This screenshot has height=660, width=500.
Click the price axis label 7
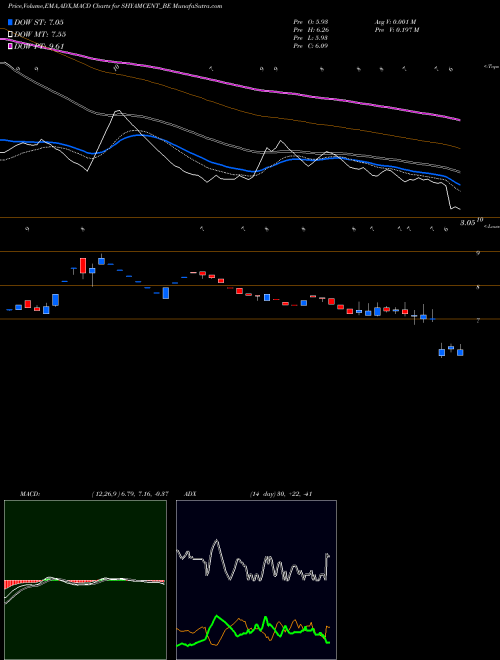[x=478, y=321]
